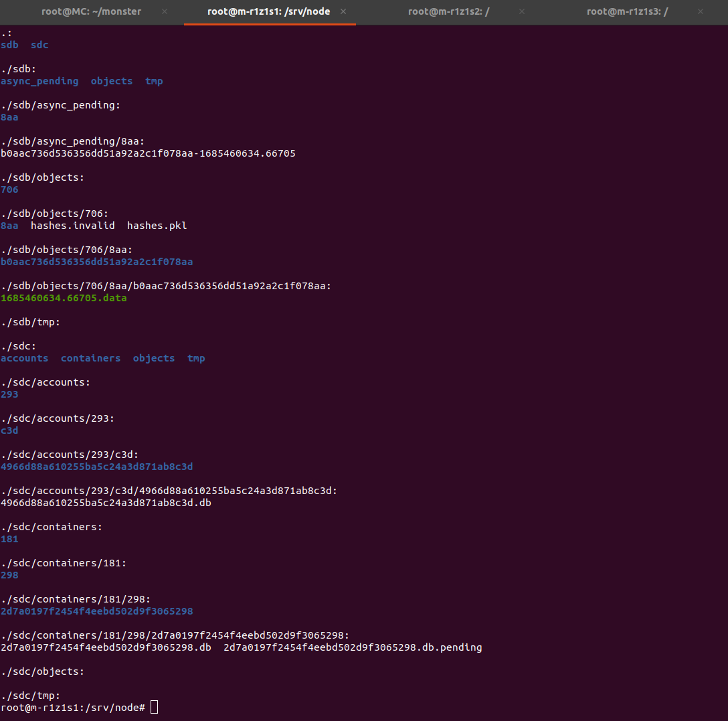
Task: Click the 293 directory name under sdc/accounts
Action: 9,394
